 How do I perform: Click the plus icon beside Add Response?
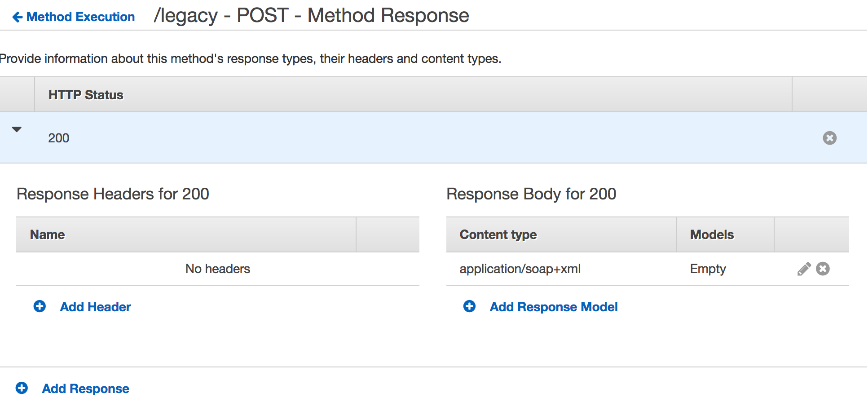click(22, 388)
